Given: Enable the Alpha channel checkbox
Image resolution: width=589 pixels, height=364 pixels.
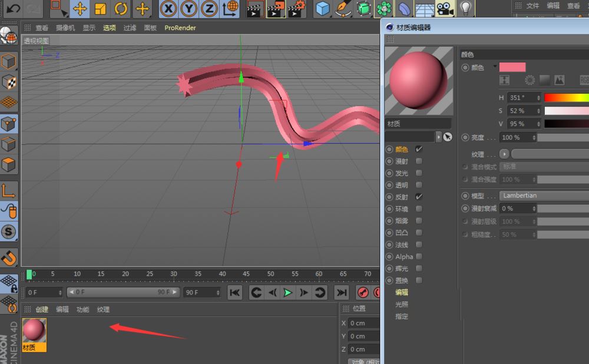Looking at the screenshot, I should (x=419, y=257).
